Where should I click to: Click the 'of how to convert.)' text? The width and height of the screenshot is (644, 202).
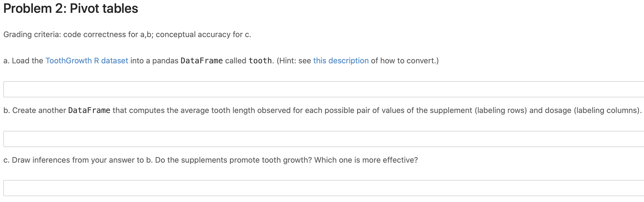pos(405,61)
